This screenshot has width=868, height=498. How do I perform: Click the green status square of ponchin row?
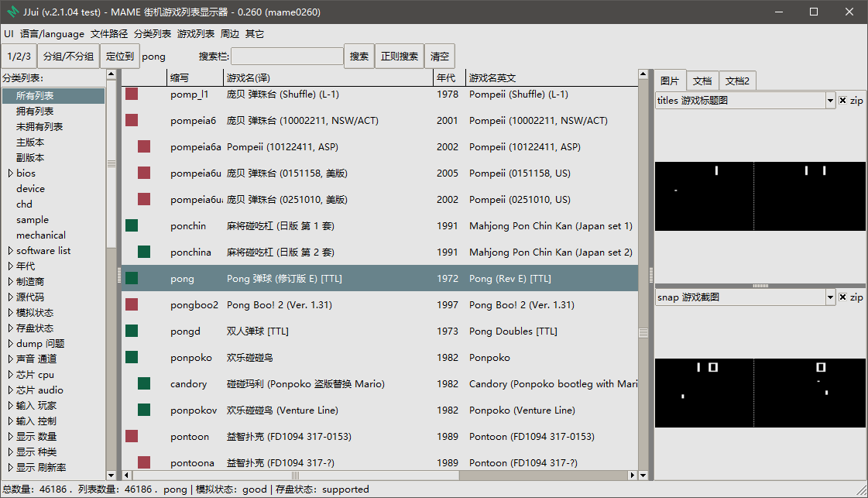click(132, 225)
